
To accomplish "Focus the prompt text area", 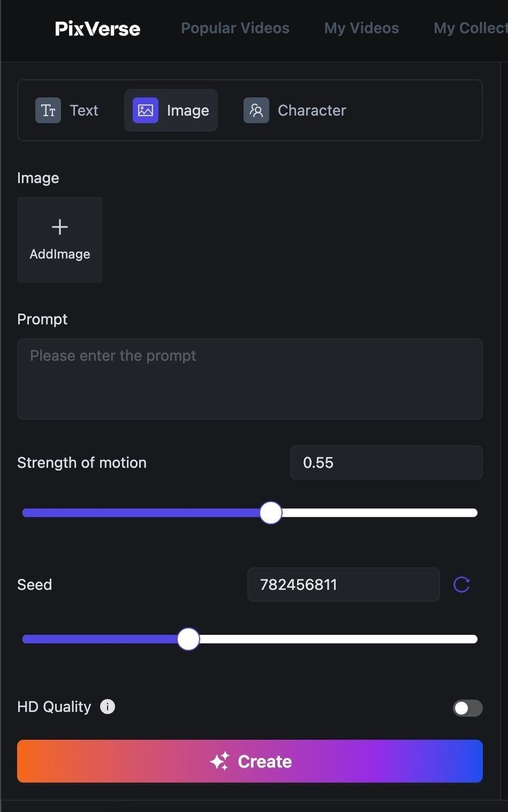I will (250, 379).
